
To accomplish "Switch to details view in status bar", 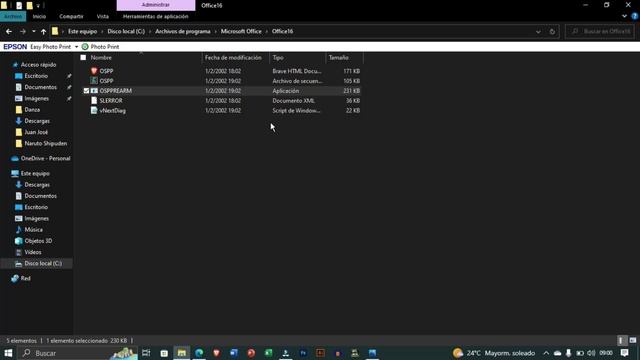I will coord(621,340).
